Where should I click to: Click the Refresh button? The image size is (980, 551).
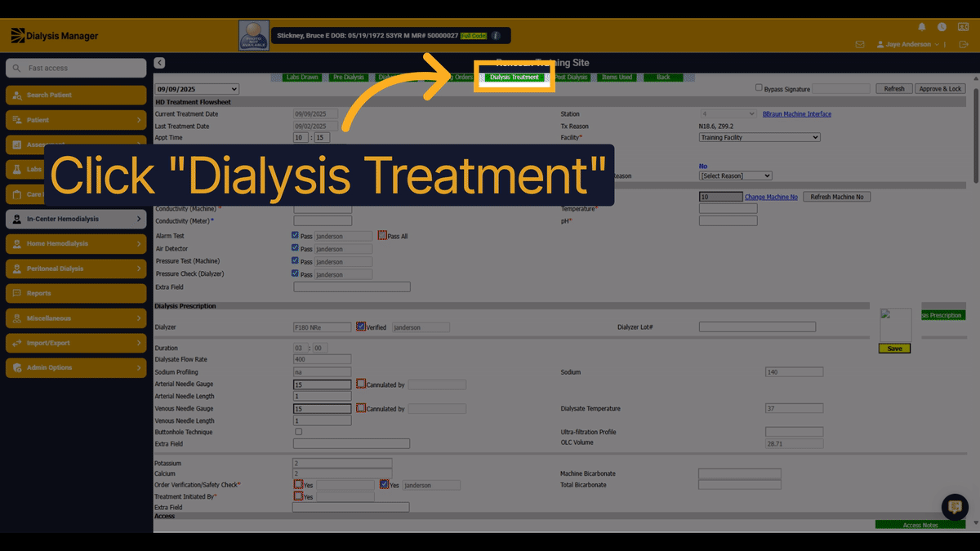coord(894,88)
